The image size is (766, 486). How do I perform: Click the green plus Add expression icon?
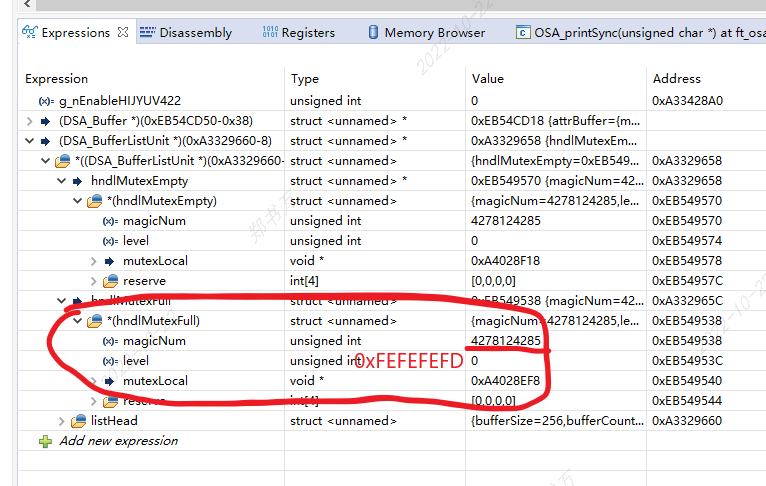45,442
